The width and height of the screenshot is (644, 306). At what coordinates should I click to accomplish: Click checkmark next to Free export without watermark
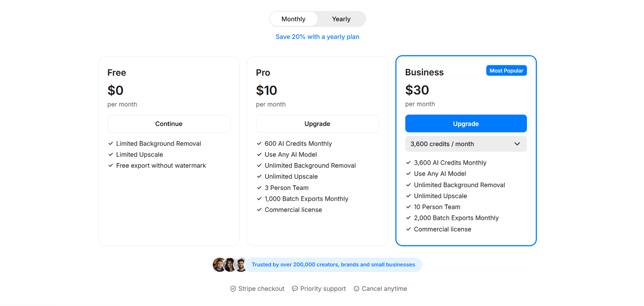(x=111, y=165)
